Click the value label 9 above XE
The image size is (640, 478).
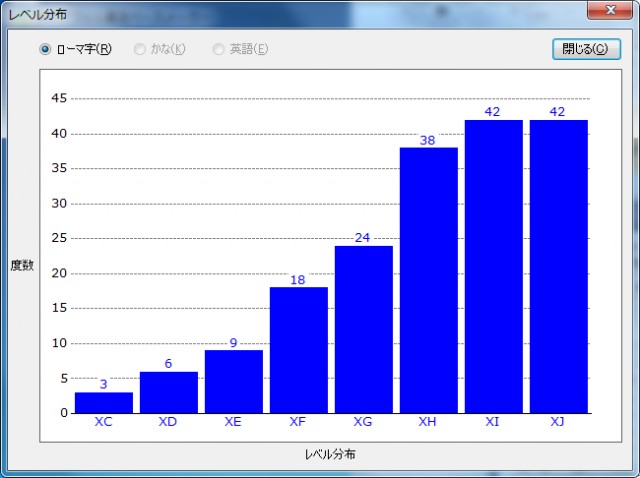[233, 342]
